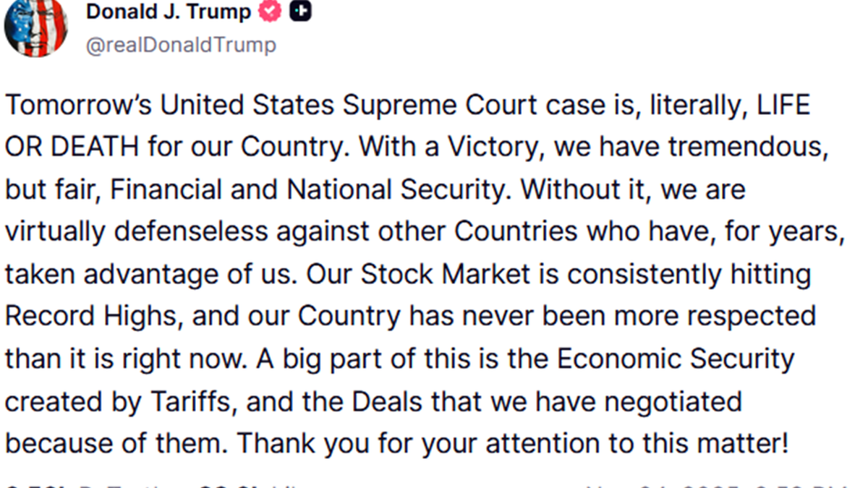Viewport: 868px width, 488px height.
Task: Click "Financial and National Security" phrase
Action: point(306,190)
